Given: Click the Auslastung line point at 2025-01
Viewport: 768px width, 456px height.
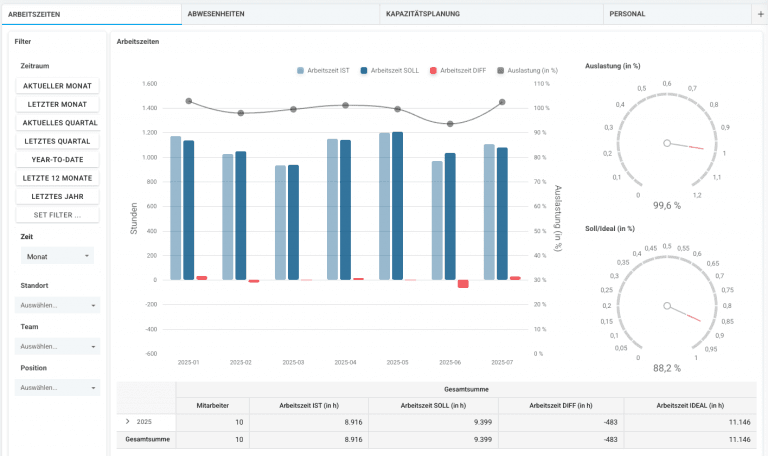Looking at the screenshot, I should [x=189, y=101].
